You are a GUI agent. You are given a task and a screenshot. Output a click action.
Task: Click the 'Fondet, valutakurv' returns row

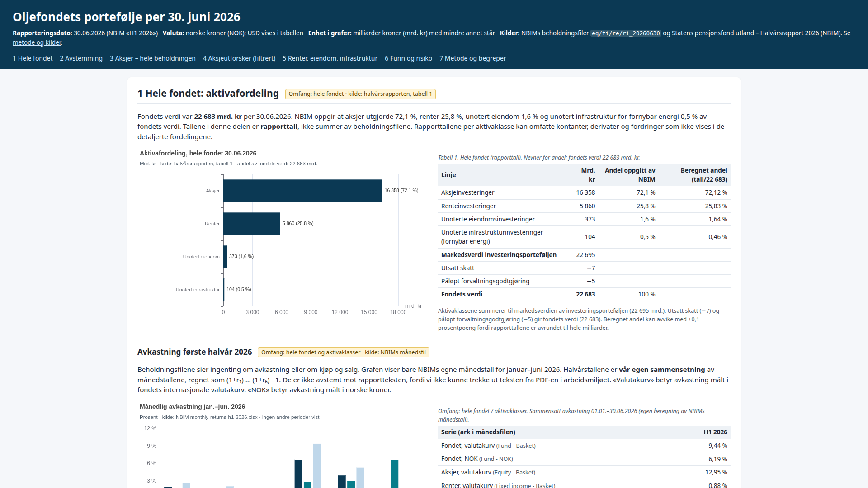[584, 446]
